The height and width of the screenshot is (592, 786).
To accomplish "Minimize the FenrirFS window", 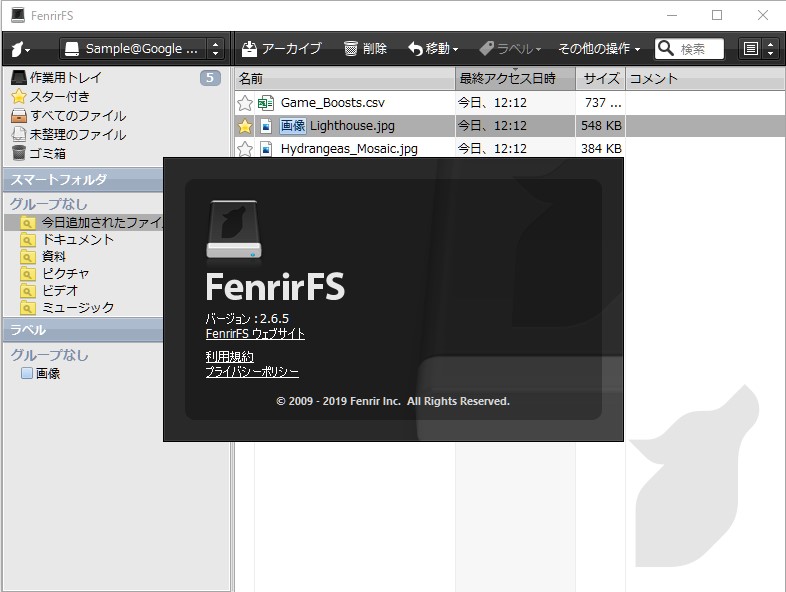I will click(x=672, y=16).
